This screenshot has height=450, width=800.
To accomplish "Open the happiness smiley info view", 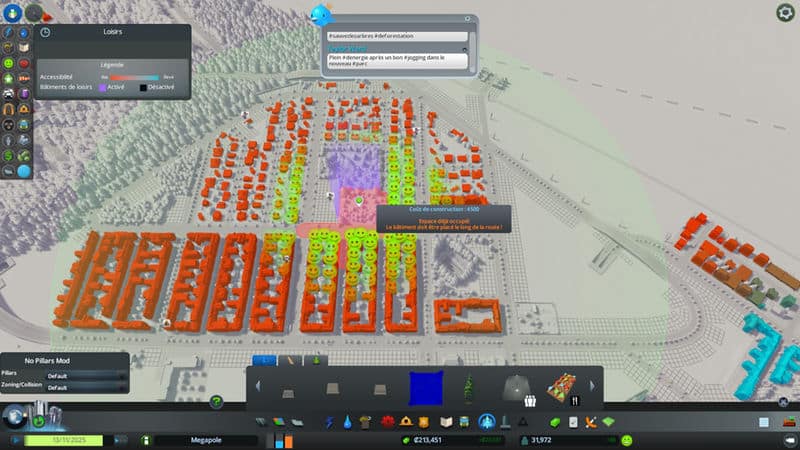I will point(8,63).
